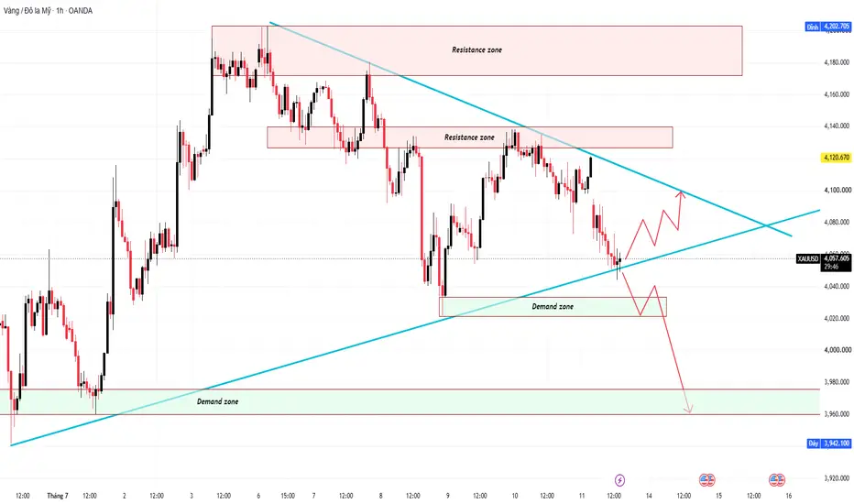Click the 4,000.000 price axis label
Screen dimensions: 854x504
click(837, 350)
